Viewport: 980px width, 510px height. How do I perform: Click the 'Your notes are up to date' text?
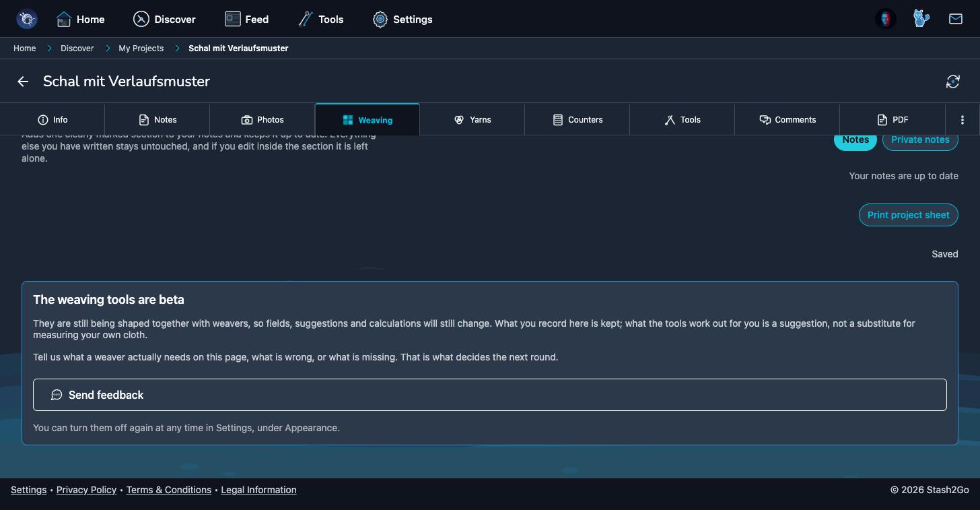903,176
